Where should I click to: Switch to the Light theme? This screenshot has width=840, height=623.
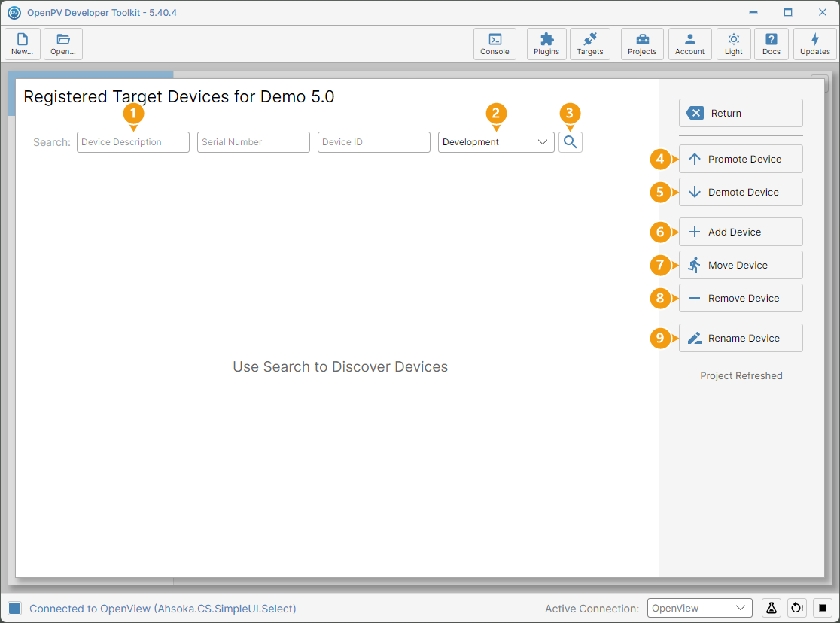(x=733, y=44)
